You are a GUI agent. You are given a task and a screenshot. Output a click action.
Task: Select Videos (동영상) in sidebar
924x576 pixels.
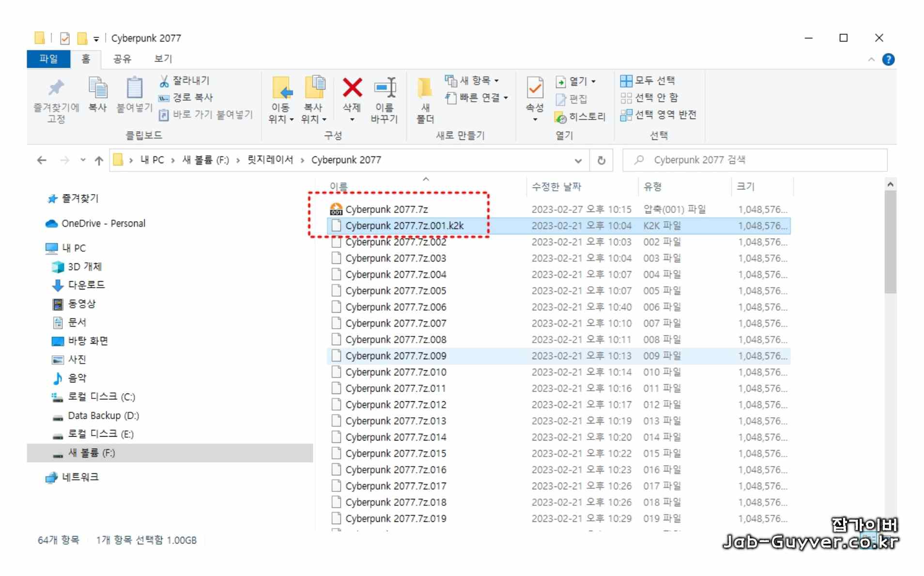pyautogui.click(x=74, y=304)
